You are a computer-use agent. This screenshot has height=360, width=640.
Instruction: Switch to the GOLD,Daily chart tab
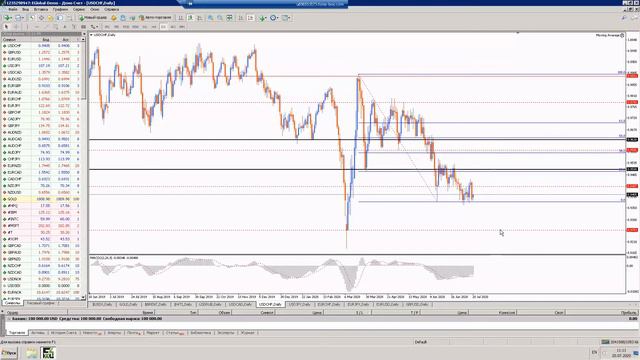(128, 304)
